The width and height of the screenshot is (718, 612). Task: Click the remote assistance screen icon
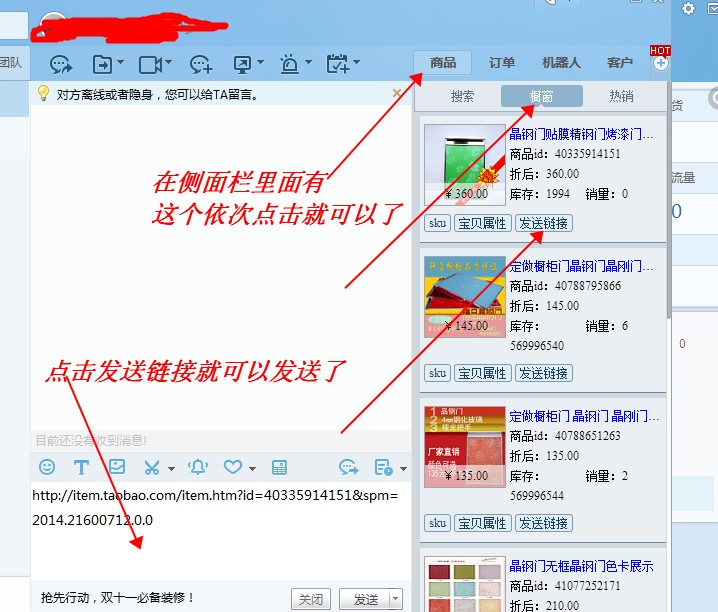pos(242,65)
